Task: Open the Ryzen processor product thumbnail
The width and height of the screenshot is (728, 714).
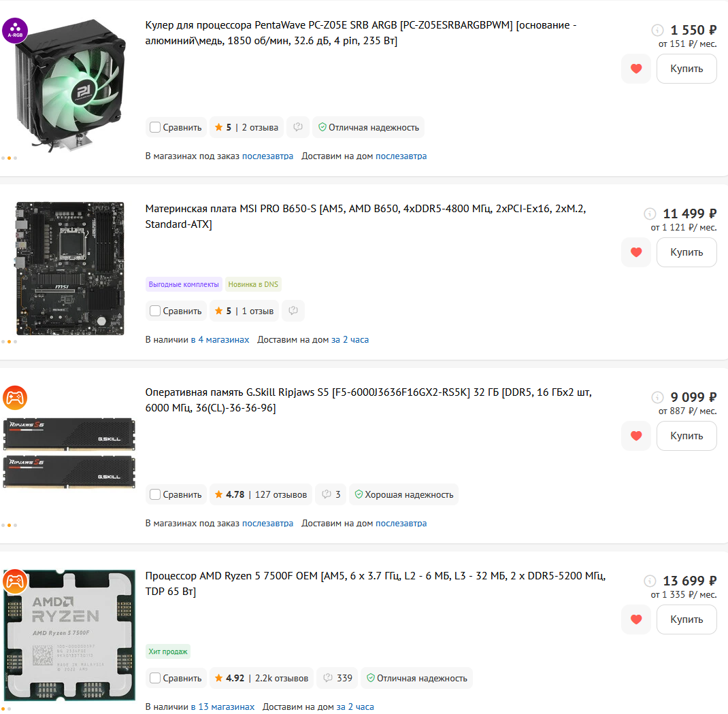Action: point(69,635)
